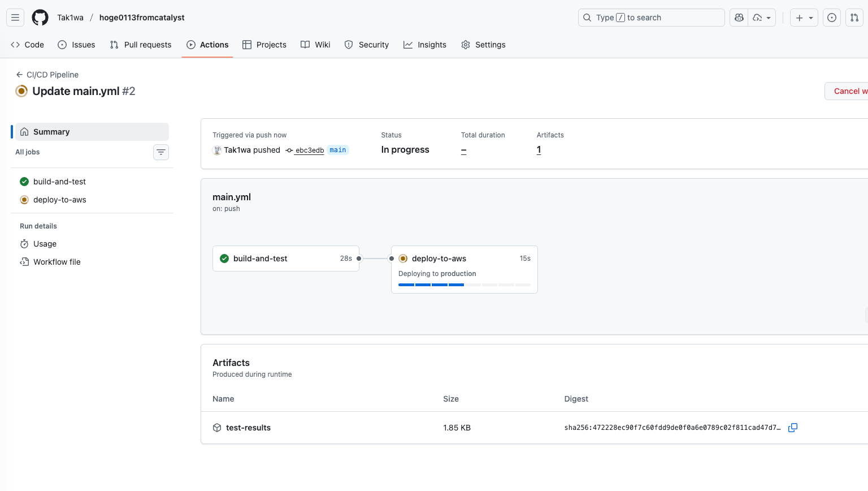Click the Cancel workflow button
Viewport: 868px width, 491px height.
pos(848,91)
